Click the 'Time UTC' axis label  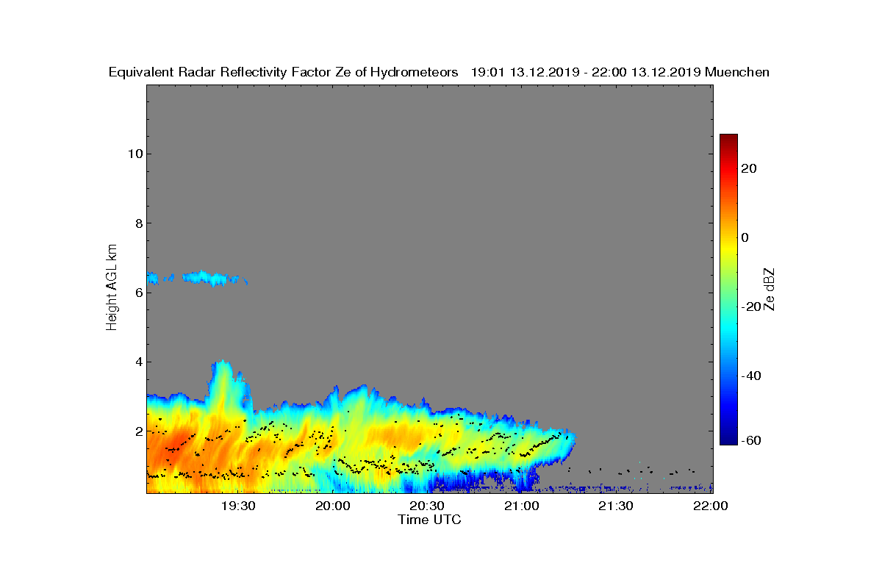[x=430, y=520]
